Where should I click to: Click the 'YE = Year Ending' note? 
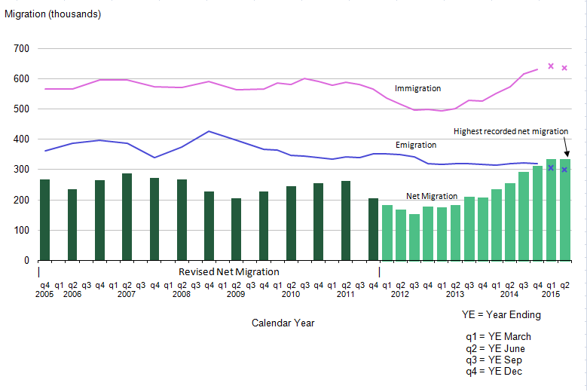(x=500, y=314)
